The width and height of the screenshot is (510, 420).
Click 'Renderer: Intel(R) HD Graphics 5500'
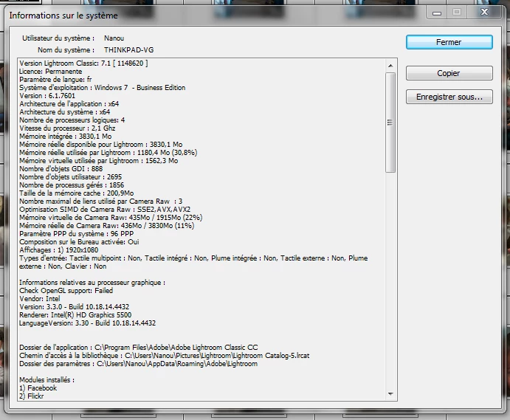[75, 315]
